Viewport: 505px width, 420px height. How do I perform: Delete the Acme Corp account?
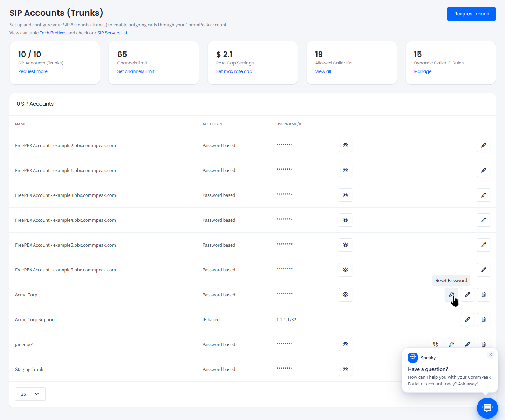click(483, 295)
